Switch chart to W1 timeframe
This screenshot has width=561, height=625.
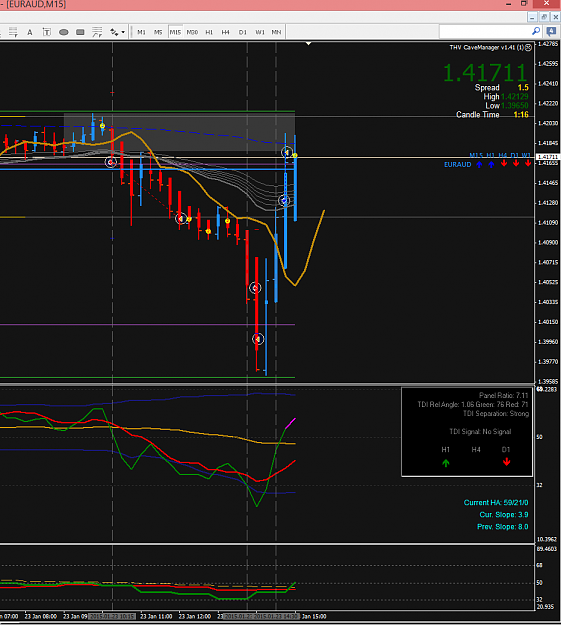[x=260, y=32]
